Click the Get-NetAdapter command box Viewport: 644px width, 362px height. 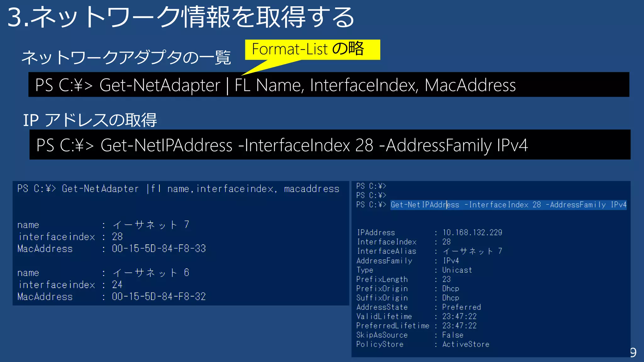coord(328,85)
